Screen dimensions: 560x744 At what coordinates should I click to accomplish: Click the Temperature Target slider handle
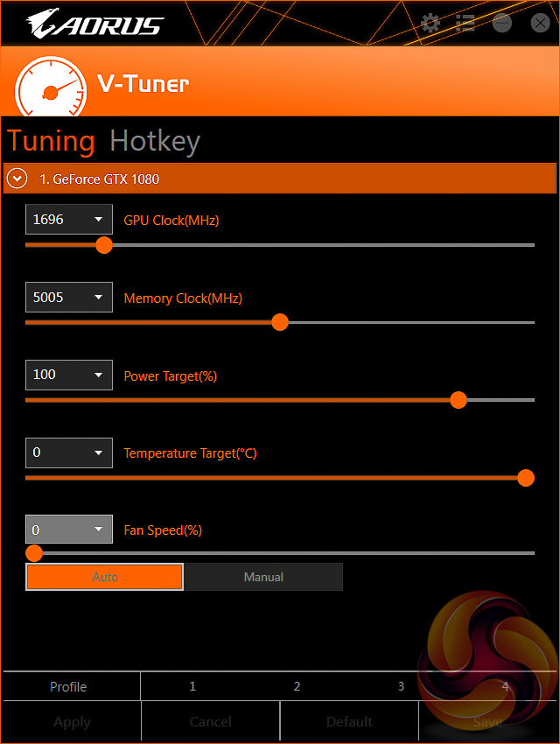pos(526,478)
